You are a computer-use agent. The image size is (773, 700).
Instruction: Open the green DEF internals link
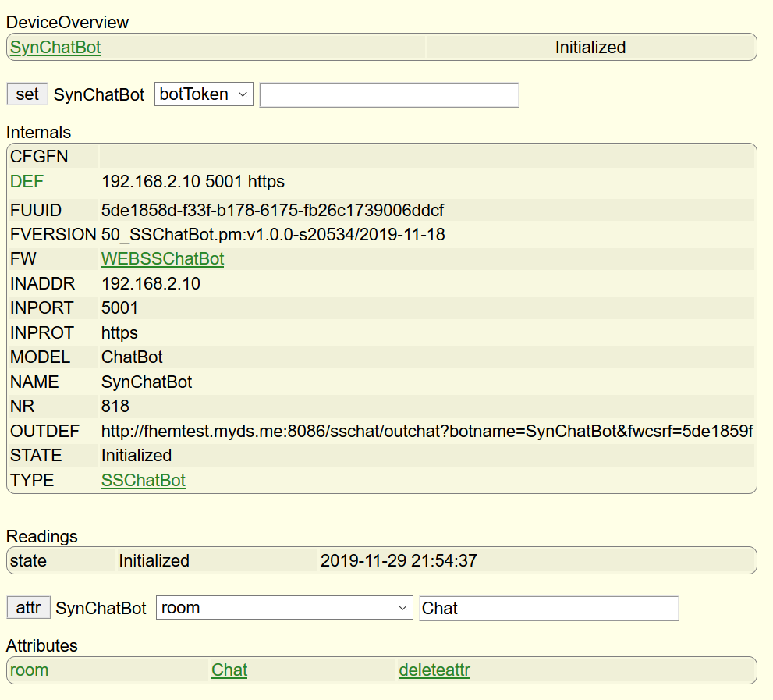27,182
